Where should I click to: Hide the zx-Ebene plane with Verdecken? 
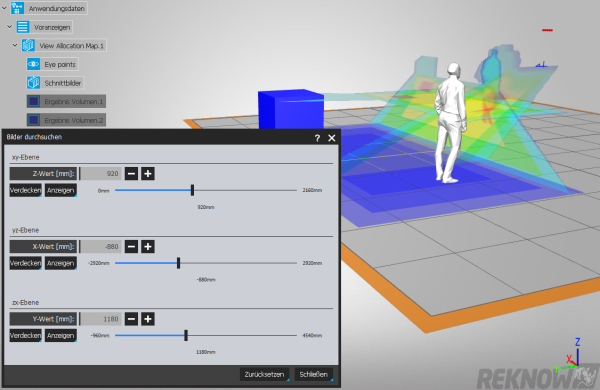25,335
